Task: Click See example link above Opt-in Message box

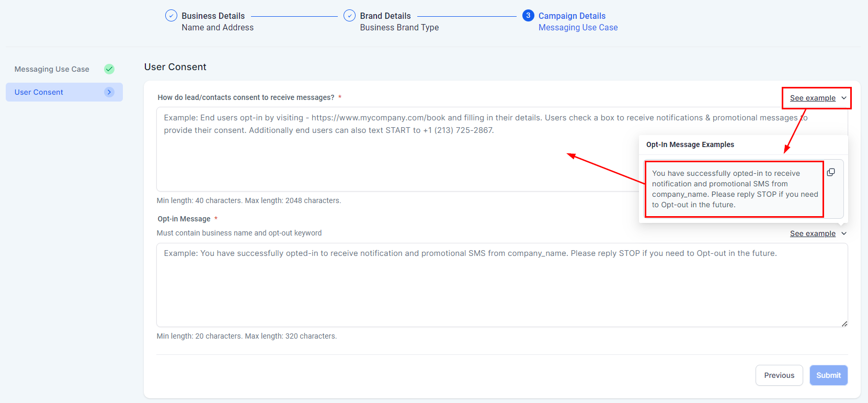Action: click(x=813, y=233)
